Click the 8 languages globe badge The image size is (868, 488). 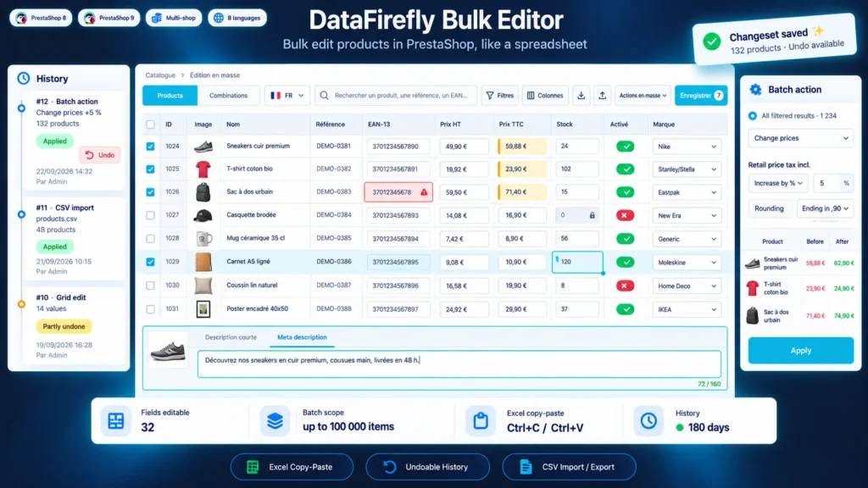click(237, 18)
